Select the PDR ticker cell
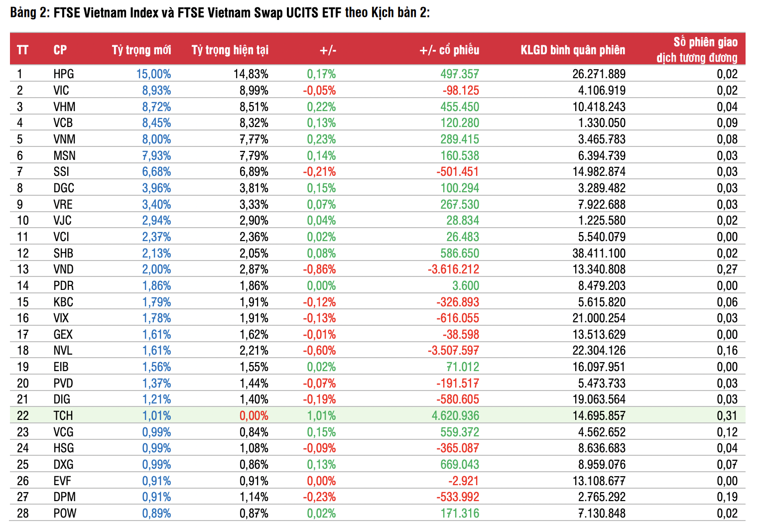Screen dimensions: 762x532 coord(64,285)
